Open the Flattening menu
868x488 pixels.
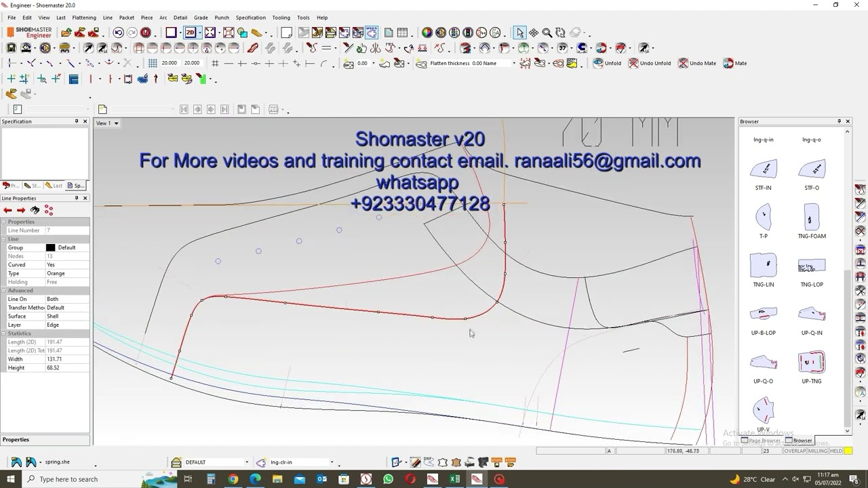pyautogui.click(x=84, y=18)
